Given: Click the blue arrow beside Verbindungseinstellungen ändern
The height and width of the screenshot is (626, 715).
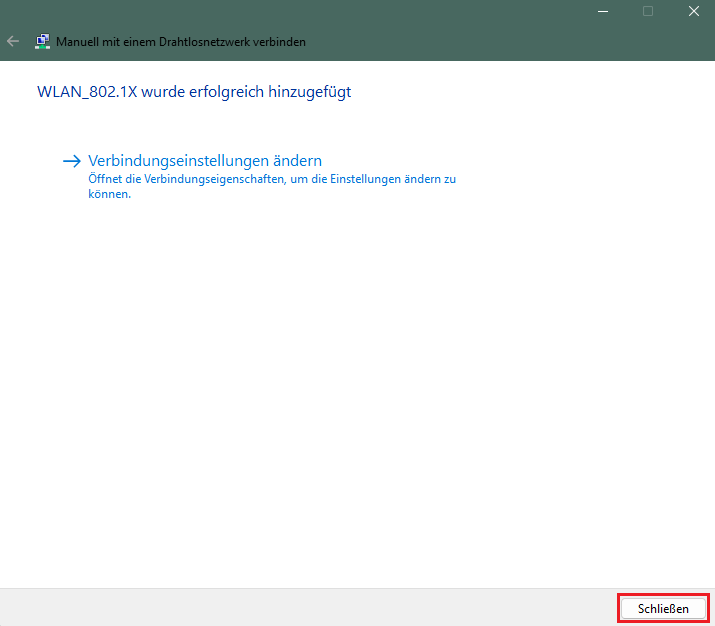Looking at the screenshot, I should coord(71,160).
